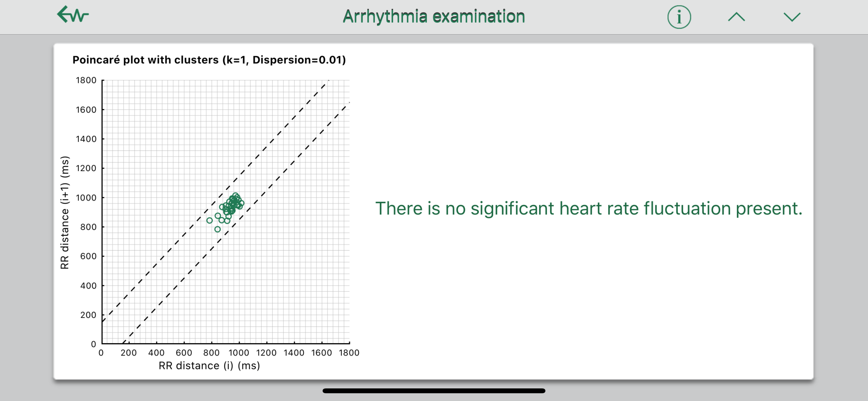
Task: Select the 'Arrhythmia examination' title
Action: (x=434, y=16)
